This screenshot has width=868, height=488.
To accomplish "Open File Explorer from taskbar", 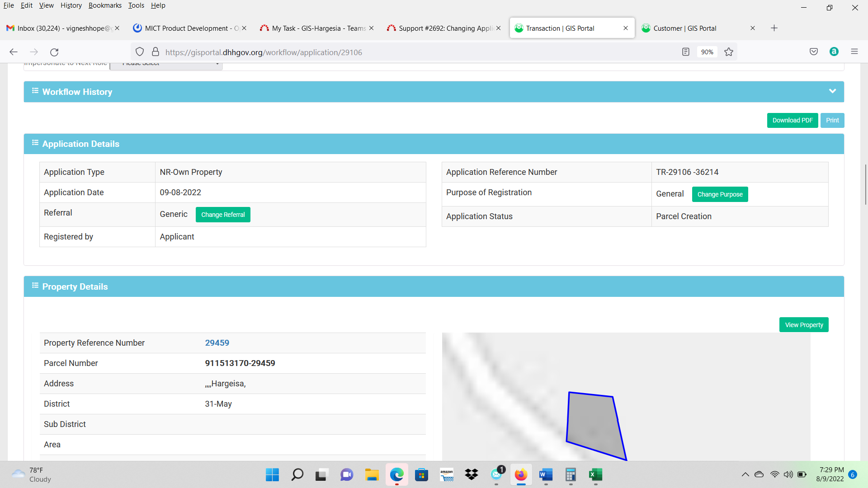I will [372, 474].
